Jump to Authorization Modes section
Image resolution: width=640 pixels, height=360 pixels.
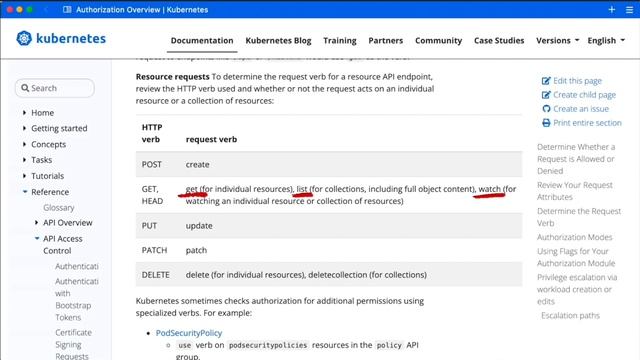tap(575, 237)
